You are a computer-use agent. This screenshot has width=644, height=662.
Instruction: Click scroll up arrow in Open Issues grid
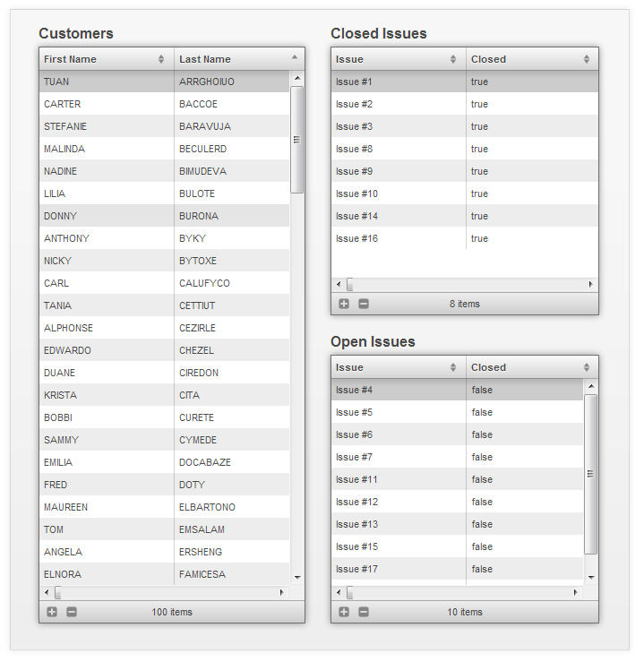590,386
